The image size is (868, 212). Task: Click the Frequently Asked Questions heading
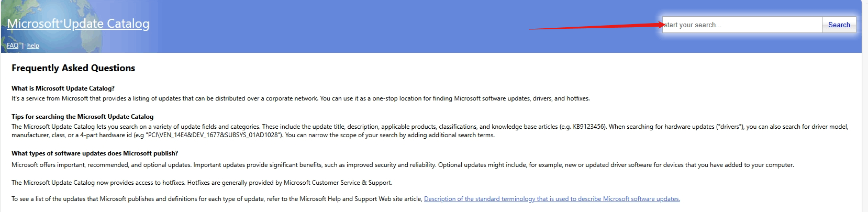click(73, 68)
